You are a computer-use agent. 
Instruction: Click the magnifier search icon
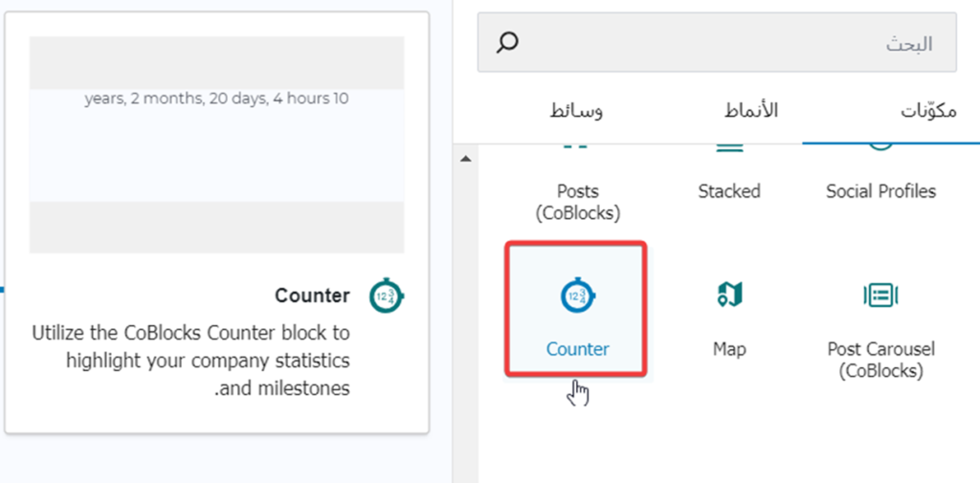point(508,42)
